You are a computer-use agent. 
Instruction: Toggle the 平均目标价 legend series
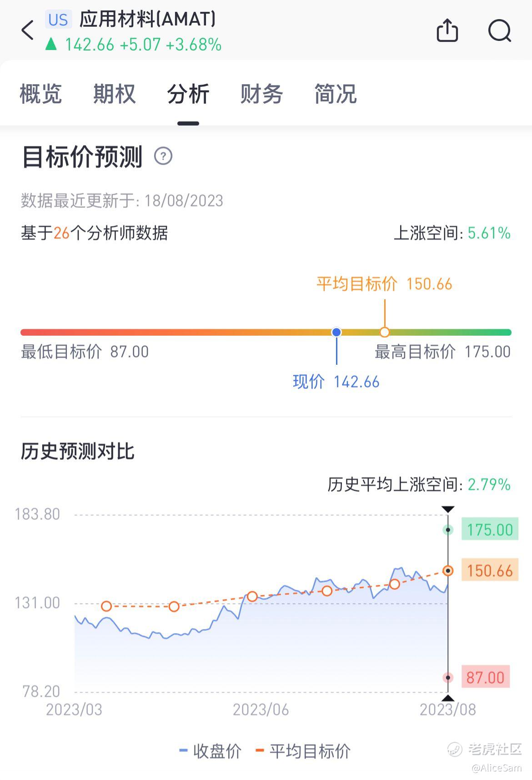tap(303, 751)
